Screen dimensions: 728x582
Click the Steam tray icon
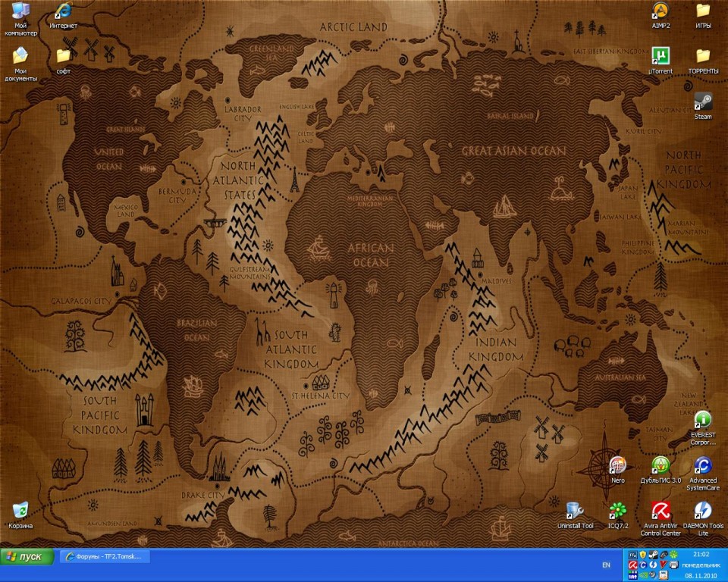(653, 555)
